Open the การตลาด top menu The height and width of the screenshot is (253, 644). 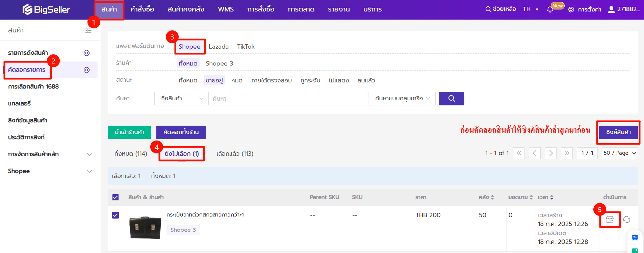[x=301, y=9]
